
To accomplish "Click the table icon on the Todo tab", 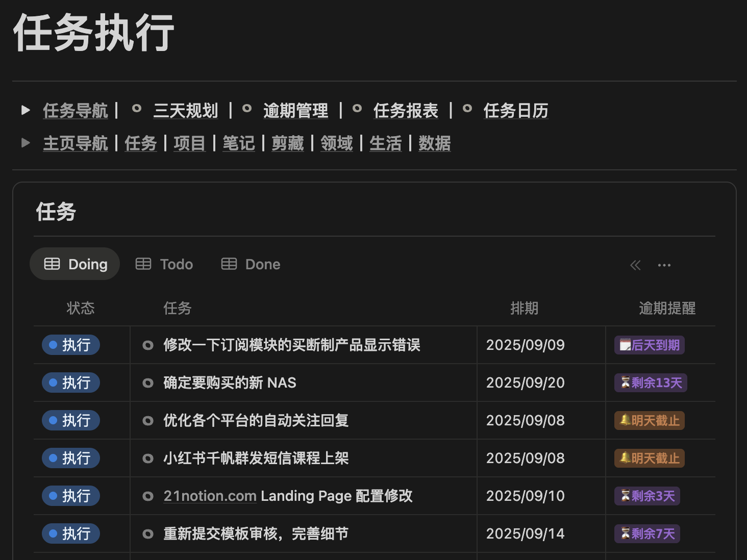I will pyautogui.click(x=143, y=264).
